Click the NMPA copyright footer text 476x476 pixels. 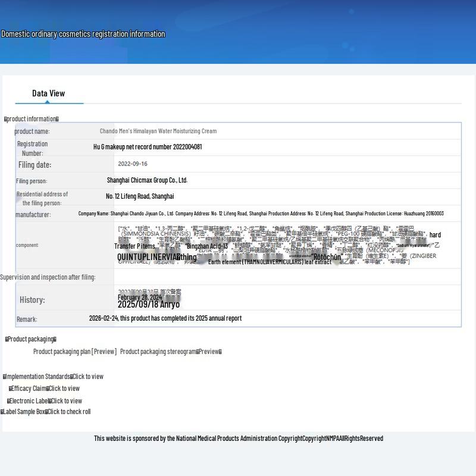(x=239, y=439)
